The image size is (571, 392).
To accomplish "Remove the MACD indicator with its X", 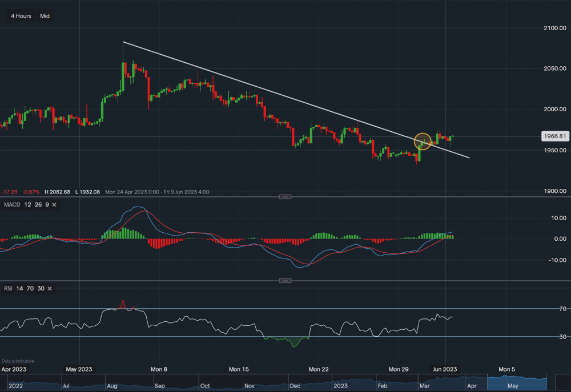I will point(54,204).
